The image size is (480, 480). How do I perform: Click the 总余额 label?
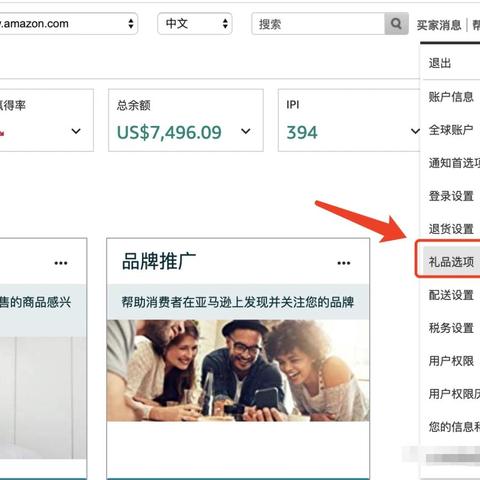point(133,105)
